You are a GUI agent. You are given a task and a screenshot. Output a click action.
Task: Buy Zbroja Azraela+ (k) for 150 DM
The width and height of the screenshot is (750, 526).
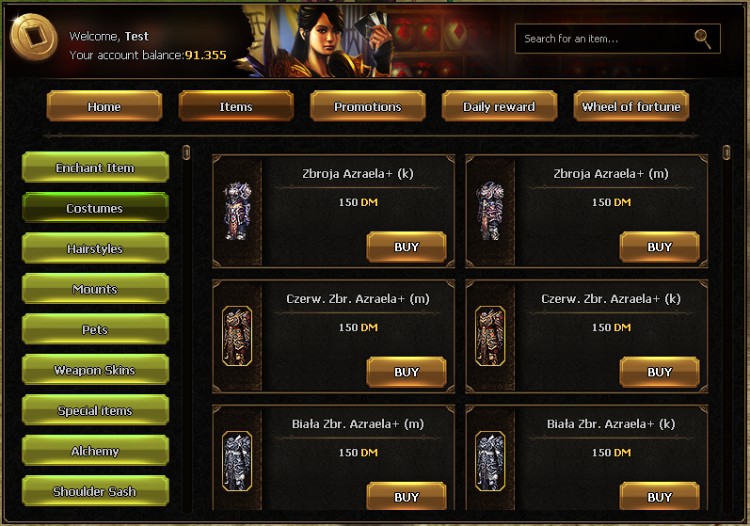coord(407,247)
